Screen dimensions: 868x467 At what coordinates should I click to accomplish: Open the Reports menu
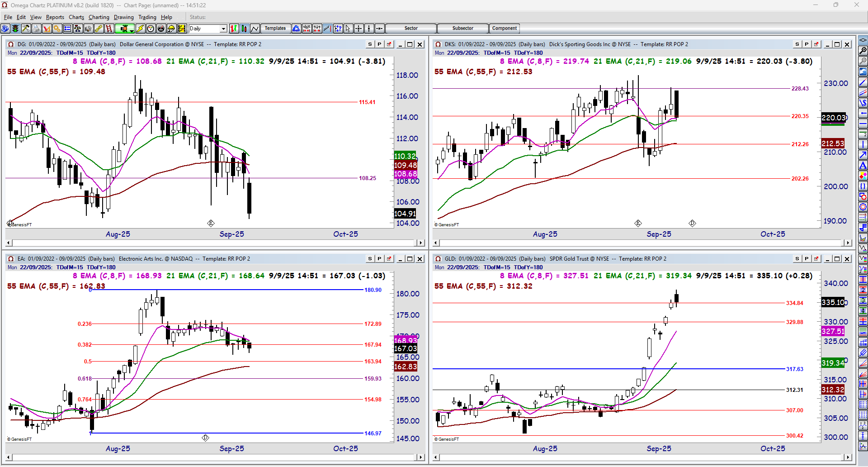point(55,17)
